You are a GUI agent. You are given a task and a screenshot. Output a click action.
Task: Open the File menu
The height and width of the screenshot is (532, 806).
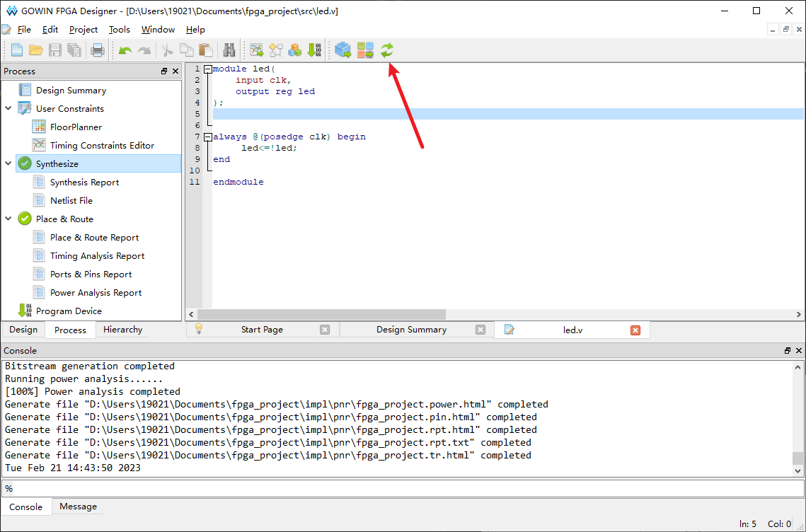[24, 29]
